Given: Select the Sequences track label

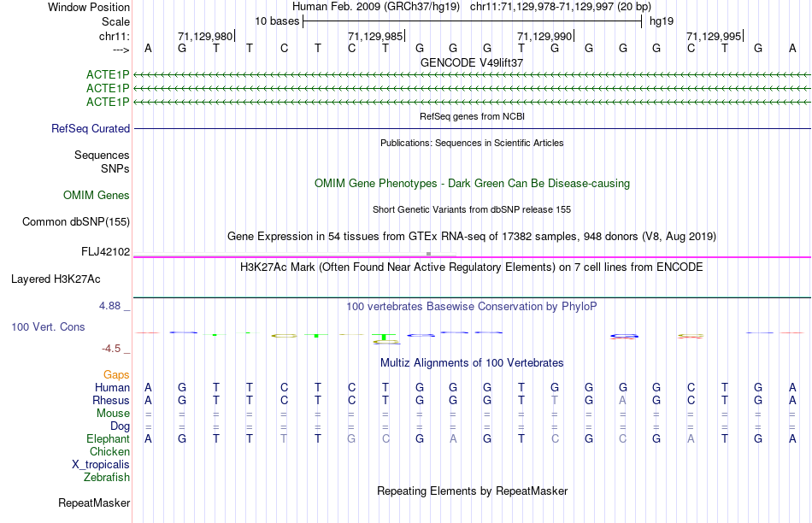Looking at the screenshot, I should 102,155.
